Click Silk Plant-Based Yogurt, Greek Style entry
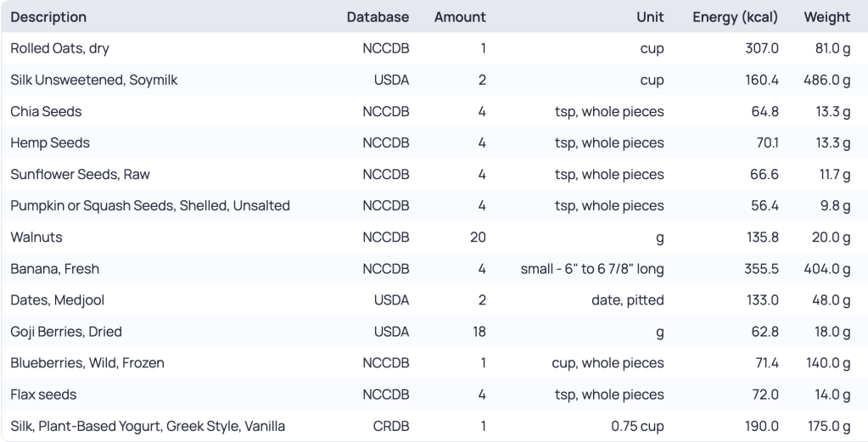 [148, 426]
